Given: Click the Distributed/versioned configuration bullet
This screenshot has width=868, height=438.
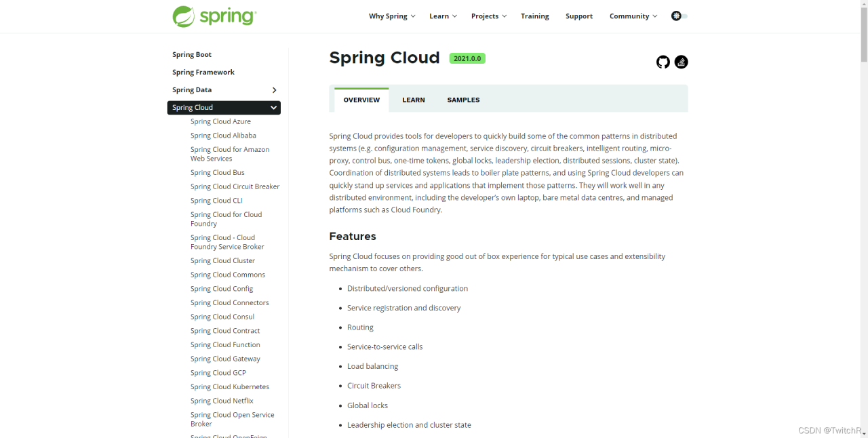Looking at the screenshot, I should tap(408, 289).
